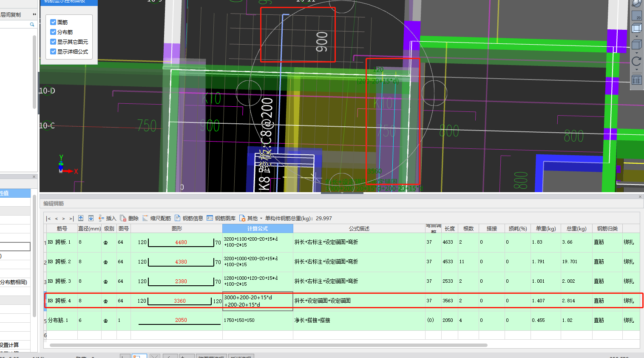Click shape length 2050 in 分布筋 row
The image size is (644, 358).
click(x=181, y=320)
